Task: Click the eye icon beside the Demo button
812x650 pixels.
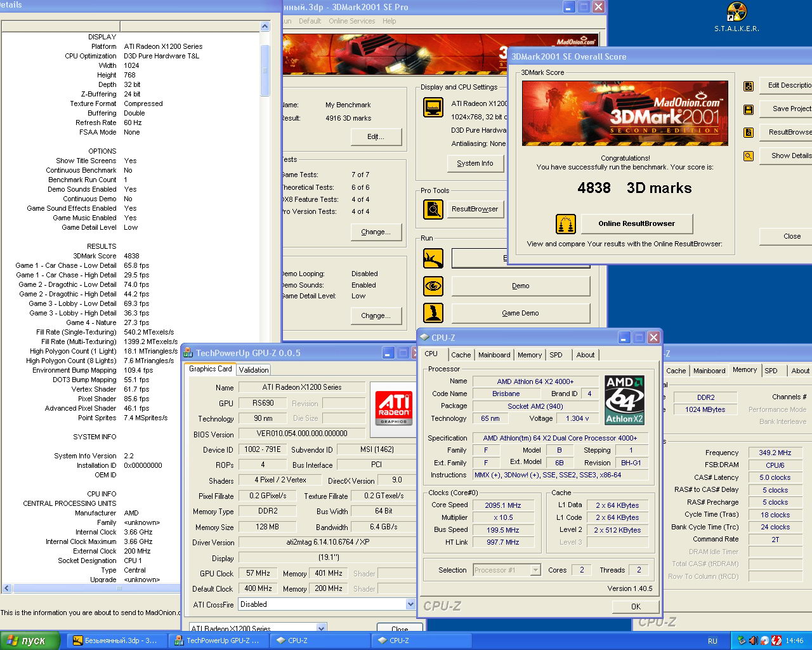Action: (433, 286)
